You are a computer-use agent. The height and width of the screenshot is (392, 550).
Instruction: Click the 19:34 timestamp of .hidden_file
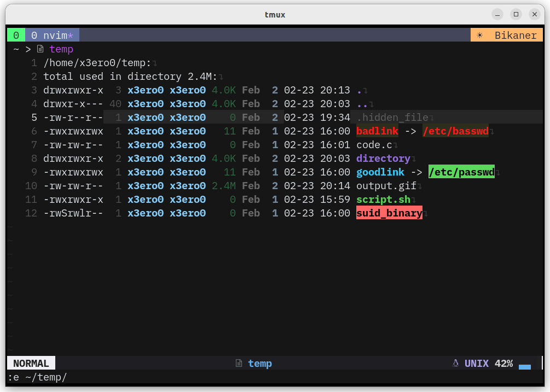(x=335, y=118)
